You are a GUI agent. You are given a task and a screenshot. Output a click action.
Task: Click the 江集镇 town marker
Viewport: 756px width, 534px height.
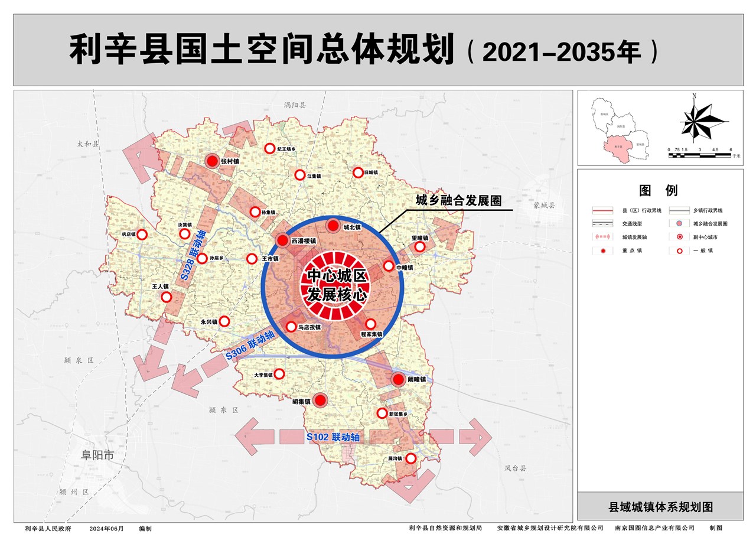299,175
